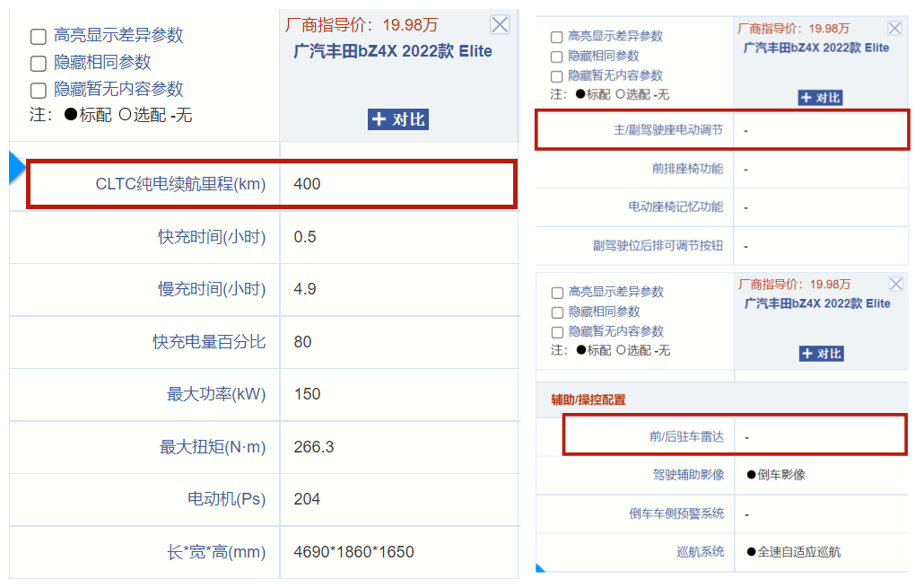Enable 高亮显示差异参数 in the top-right panel
Screen dimensions: 924x588
click(556, 37)
